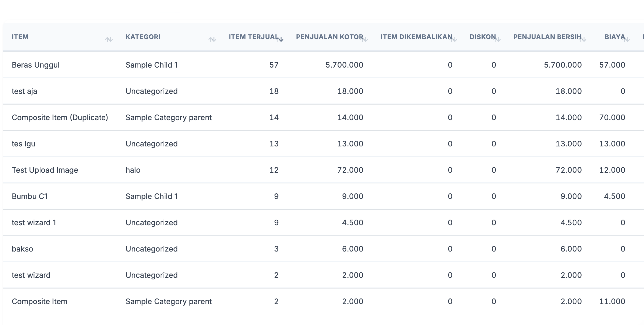Click the halo category cell
Screen dimensions: 644x325
click(x=133, y=170)
